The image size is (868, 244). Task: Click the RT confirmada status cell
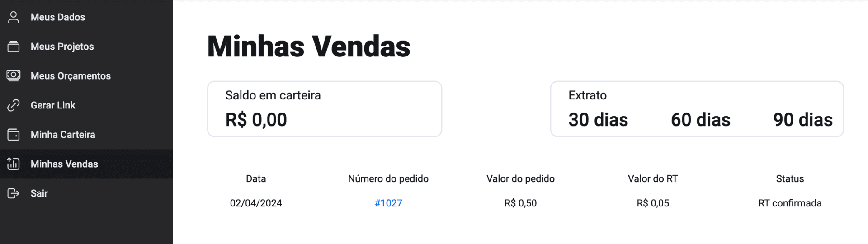pos(790,203)
